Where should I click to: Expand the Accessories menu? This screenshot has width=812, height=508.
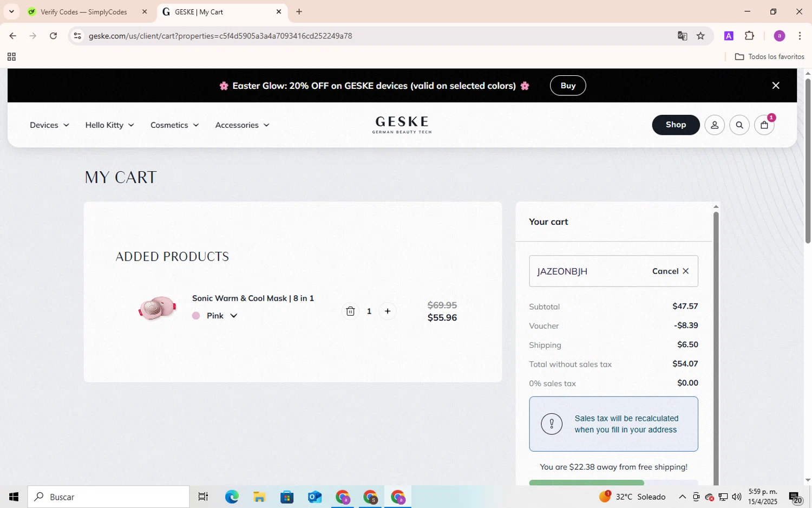pos(242,125)
